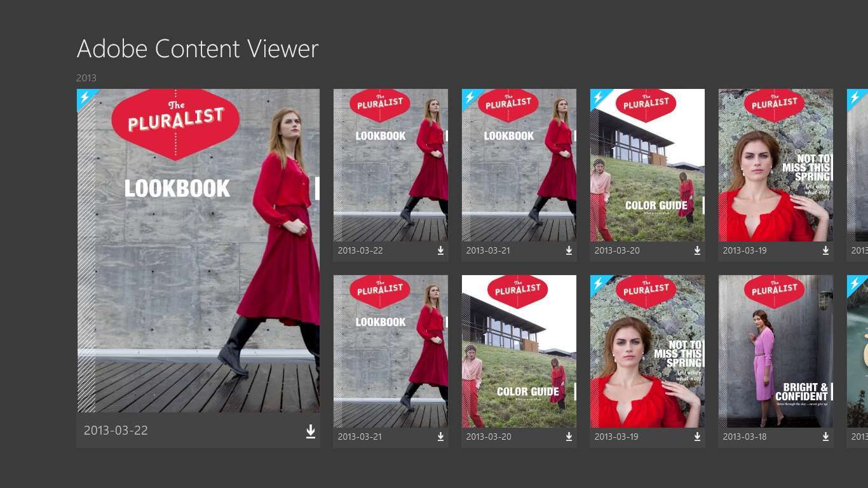Open the Bright & Confident cover thumbnail
The width and height of the screenshot is (868, 488).
point(775,351)
